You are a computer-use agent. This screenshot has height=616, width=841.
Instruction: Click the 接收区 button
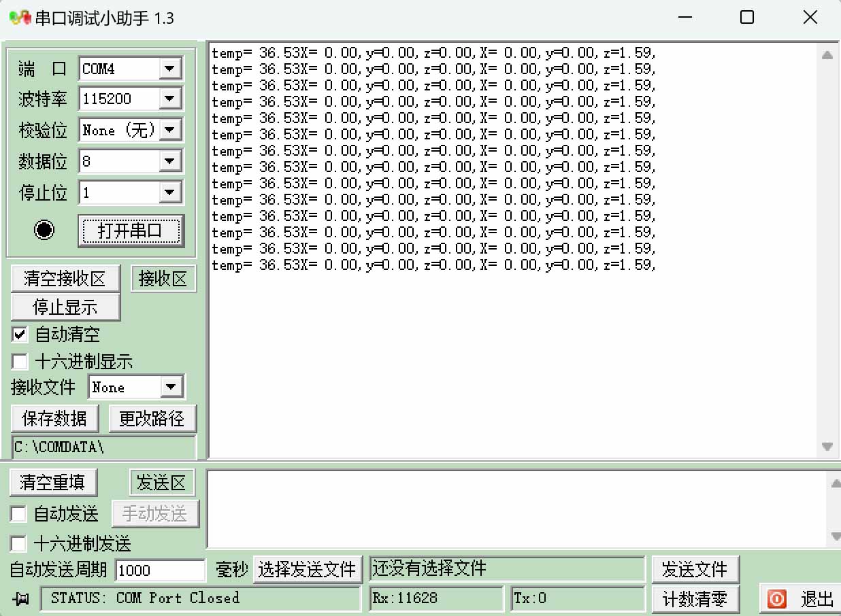[163, 278]
